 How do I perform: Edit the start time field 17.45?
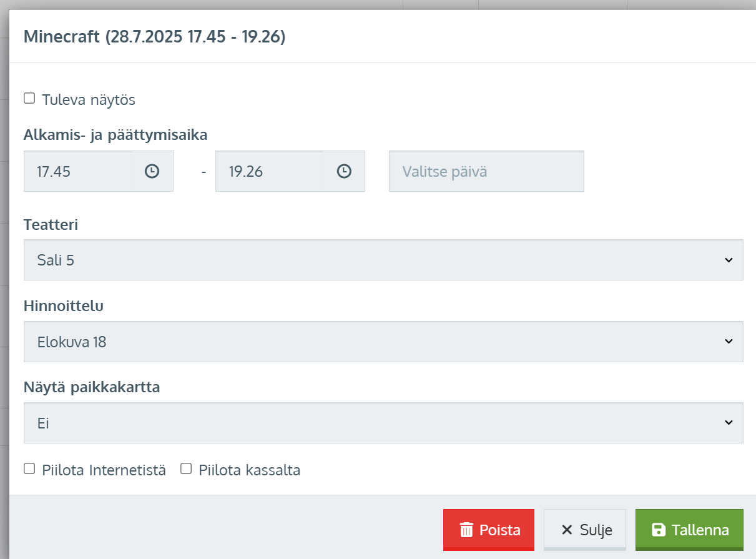(x=78, y=171)
